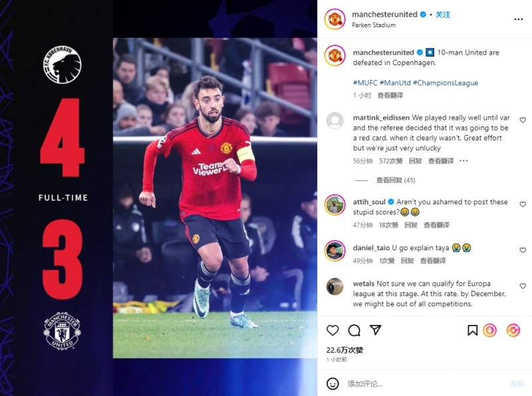Share the post with paper plane icon
Image resolution: width=532 pixels, height=396 pixels.
pyautogui.click(x=375, y=329)
